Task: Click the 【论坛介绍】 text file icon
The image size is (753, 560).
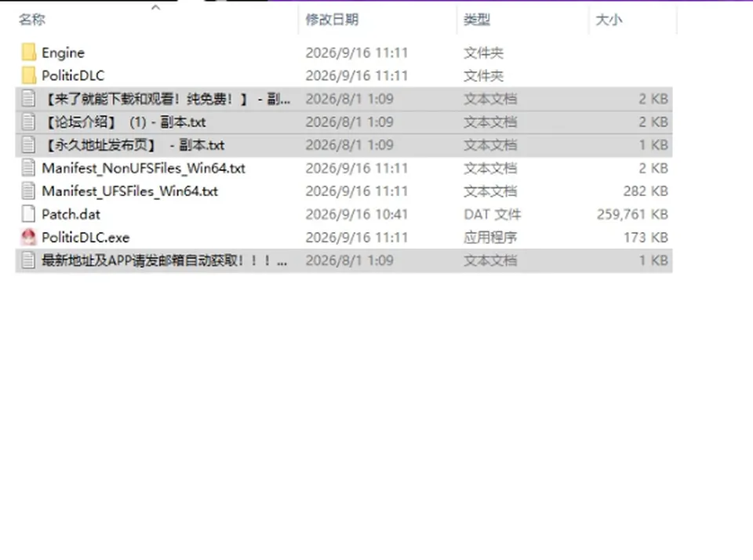Action: point(29,122)
